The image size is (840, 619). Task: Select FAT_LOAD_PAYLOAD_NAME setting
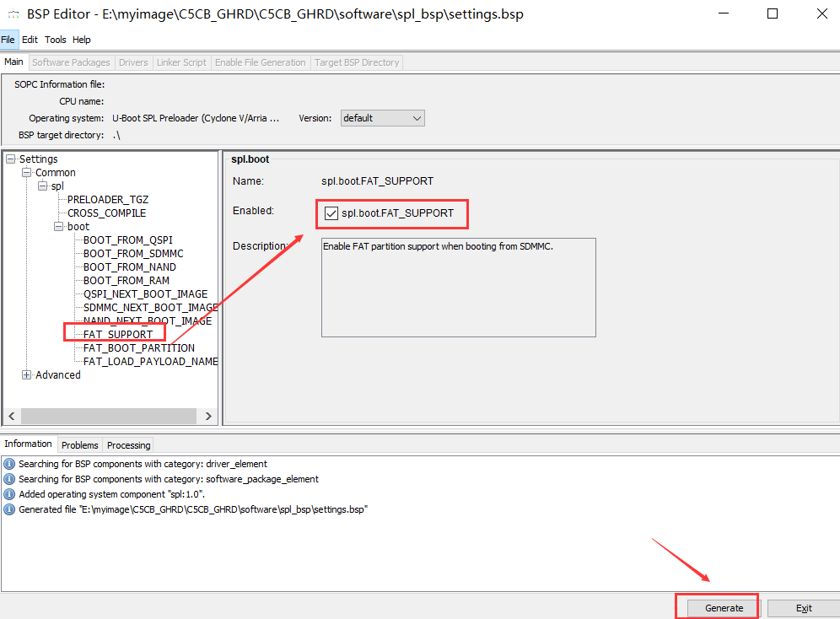pyautogui.click(x=150, y=362)
